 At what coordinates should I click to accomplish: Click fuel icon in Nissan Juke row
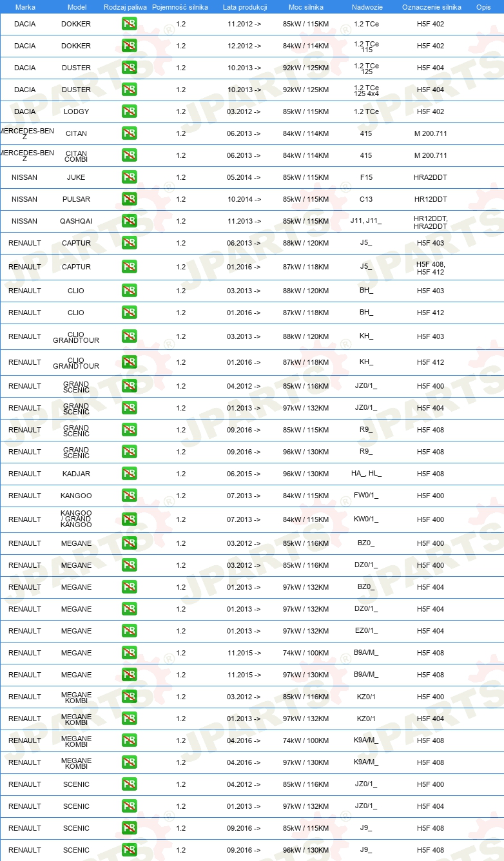[x=129, y=177]
